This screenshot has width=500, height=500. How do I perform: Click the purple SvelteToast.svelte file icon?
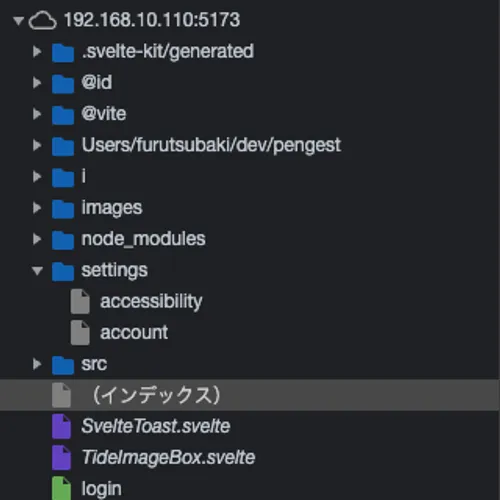coord(61,426)
